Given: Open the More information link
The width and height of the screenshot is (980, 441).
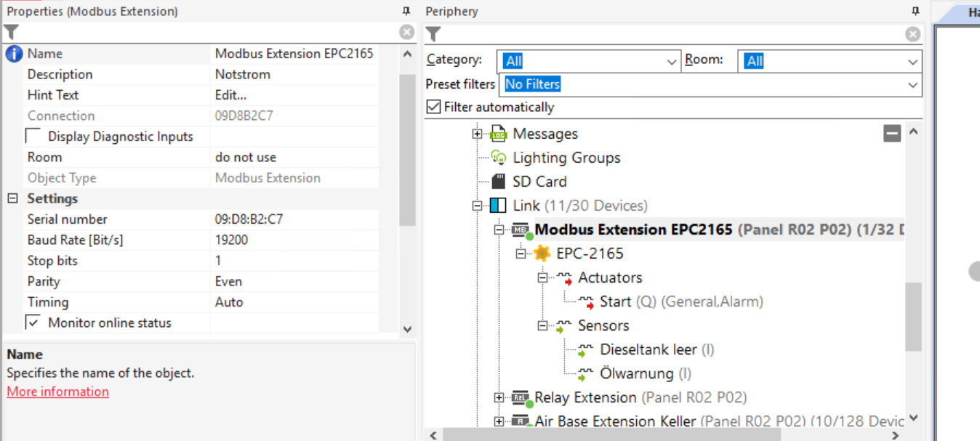Looking at the screenshot, I should coord(58,392).
